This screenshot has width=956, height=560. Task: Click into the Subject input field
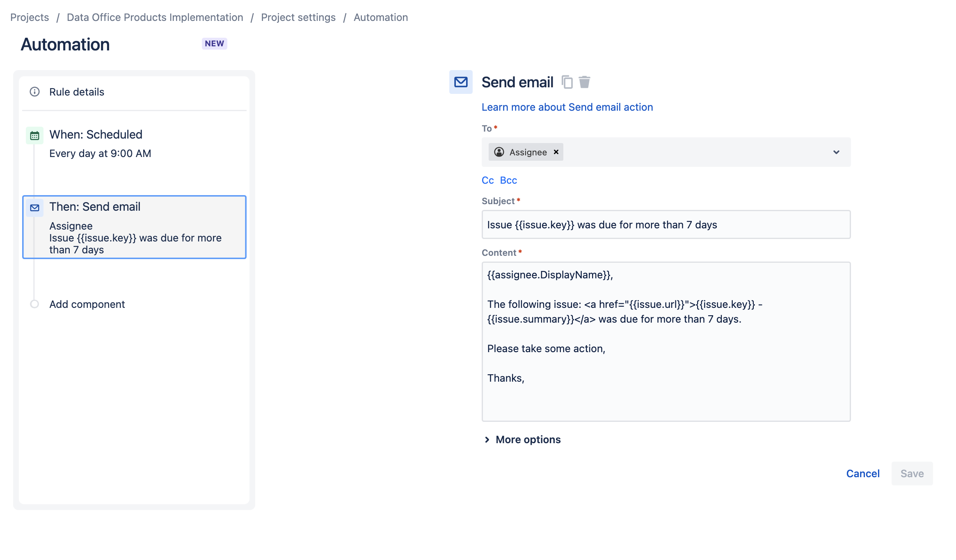click(x=666, y=225)
